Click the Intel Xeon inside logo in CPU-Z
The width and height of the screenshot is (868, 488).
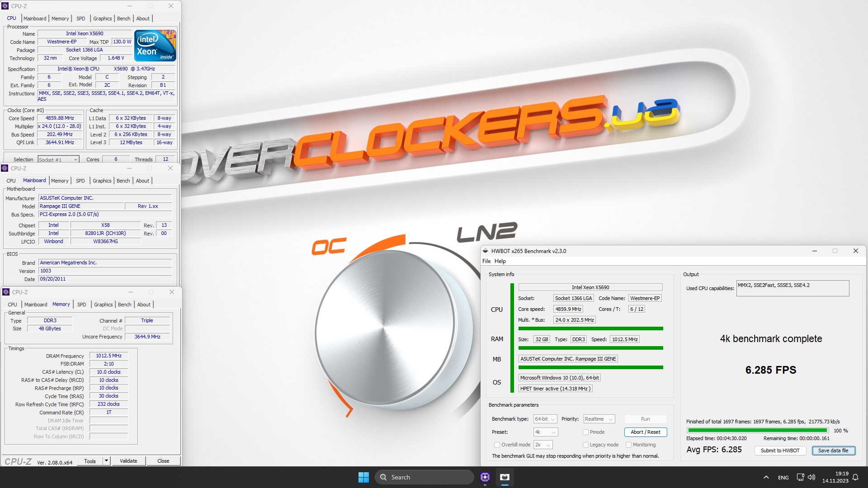156,46
